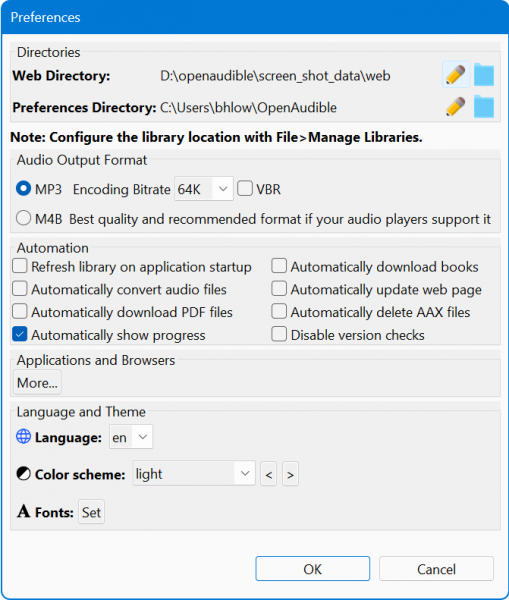Expand the Language dropdown
Screen dimensions: 509x600
click(131, 437)
